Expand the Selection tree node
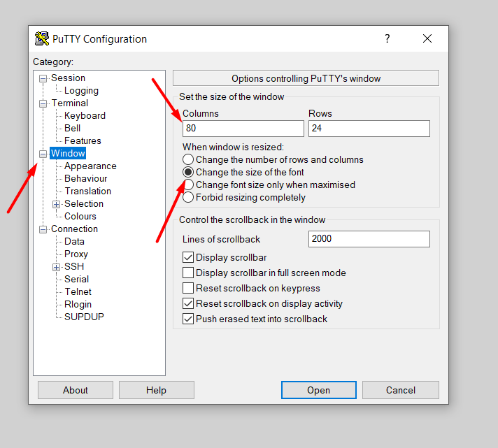This screenshot has width=498, height=448. pos(56,204)
